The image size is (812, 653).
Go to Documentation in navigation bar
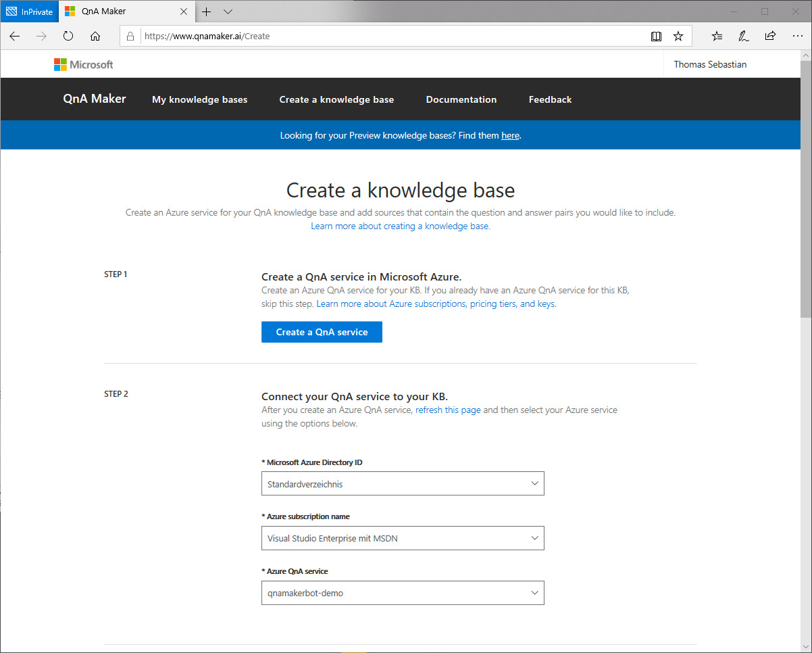click(461, 99)
